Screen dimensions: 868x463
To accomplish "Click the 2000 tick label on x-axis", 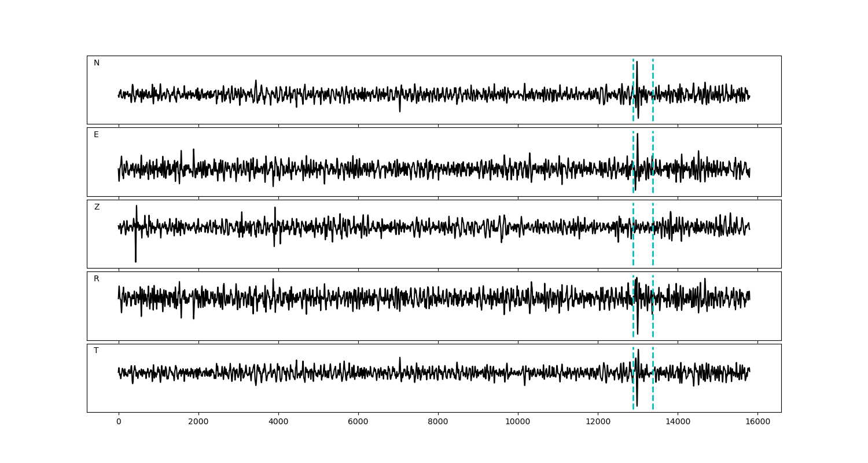I will tap(198, 422).
